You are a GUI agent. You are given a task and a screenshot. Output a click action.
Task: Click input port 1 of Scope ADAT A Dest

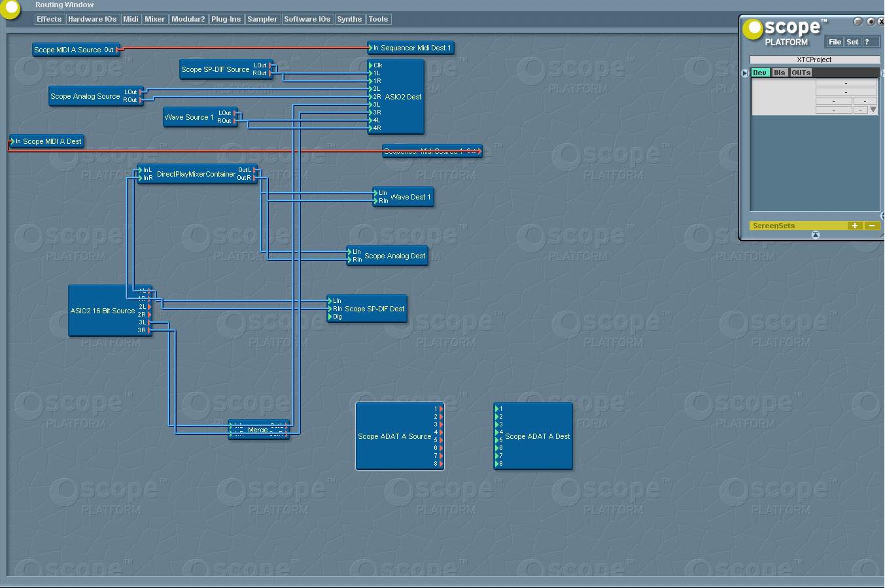498,409
